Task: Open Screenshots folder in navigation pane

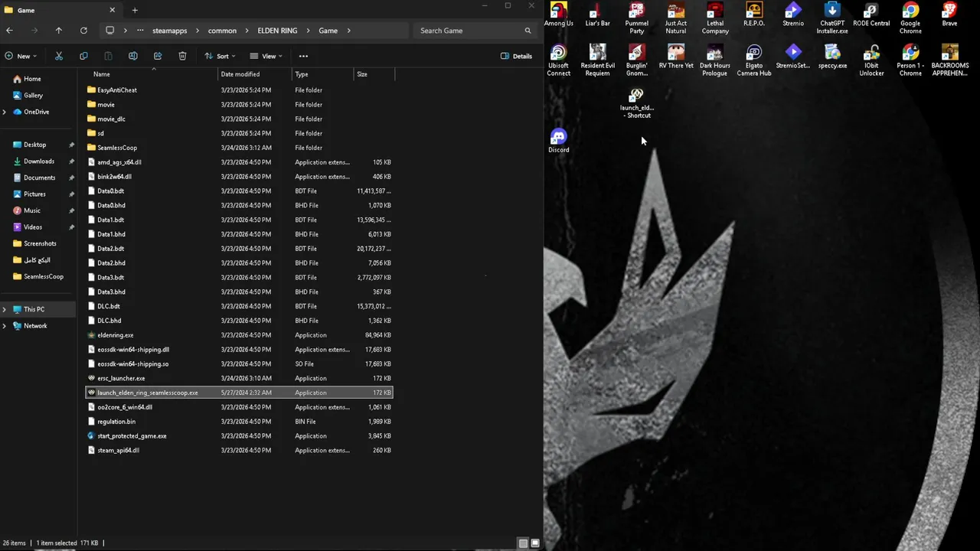Action: click(x=38, y=243)
